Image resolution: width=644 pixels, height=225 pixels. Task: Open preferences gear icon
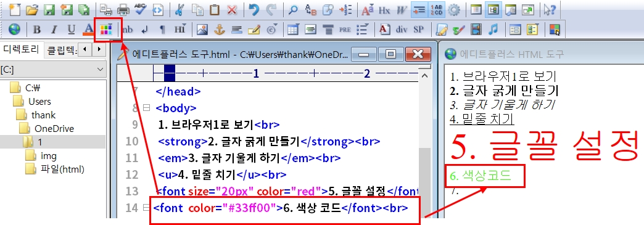click(x=454, y=10)
